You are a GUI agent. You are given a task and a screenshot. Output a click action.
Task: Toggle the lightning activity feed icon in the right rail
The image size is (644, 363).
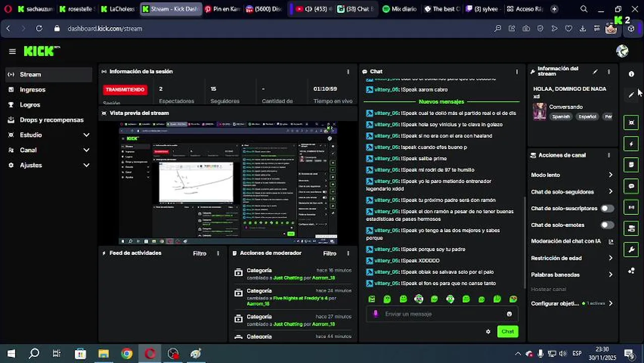(631, 144)
